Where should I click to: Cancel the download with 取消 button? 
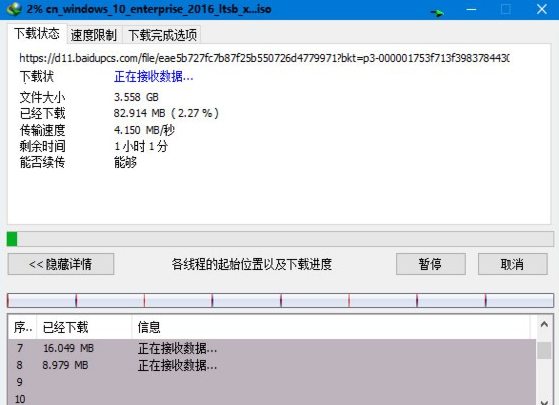pyautogui.click(x=513, y=264)
